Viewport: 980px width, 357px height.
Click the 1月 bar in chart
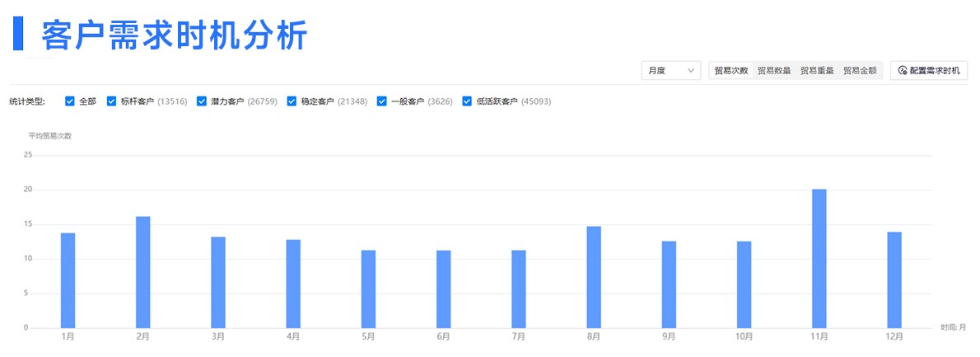click(68, 280)
